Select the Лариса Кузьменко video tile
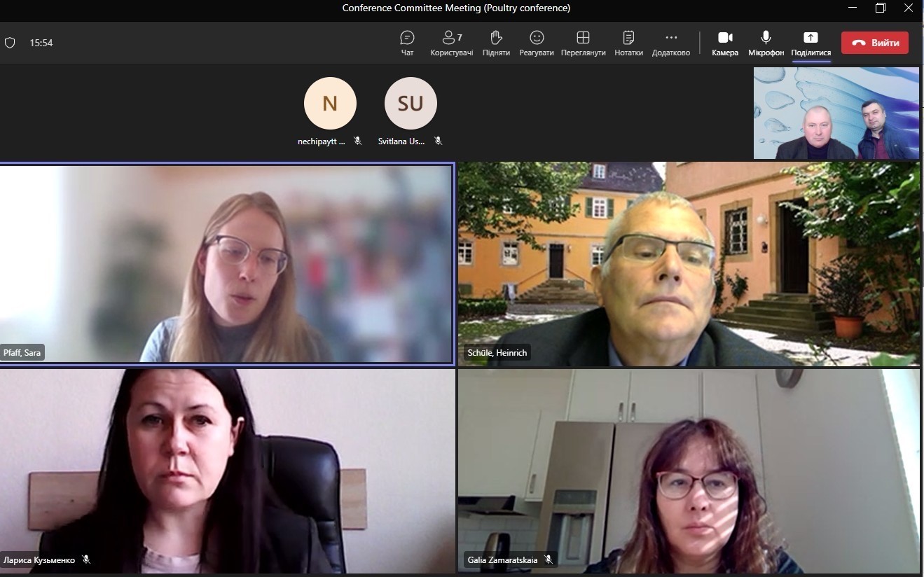 pos(227,471)
